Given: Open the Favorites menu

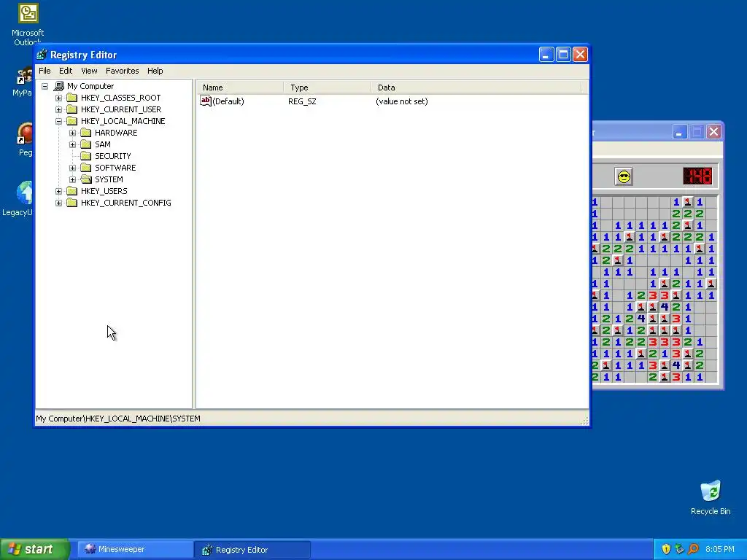Looking at the screenshot, I should point(123,71).
